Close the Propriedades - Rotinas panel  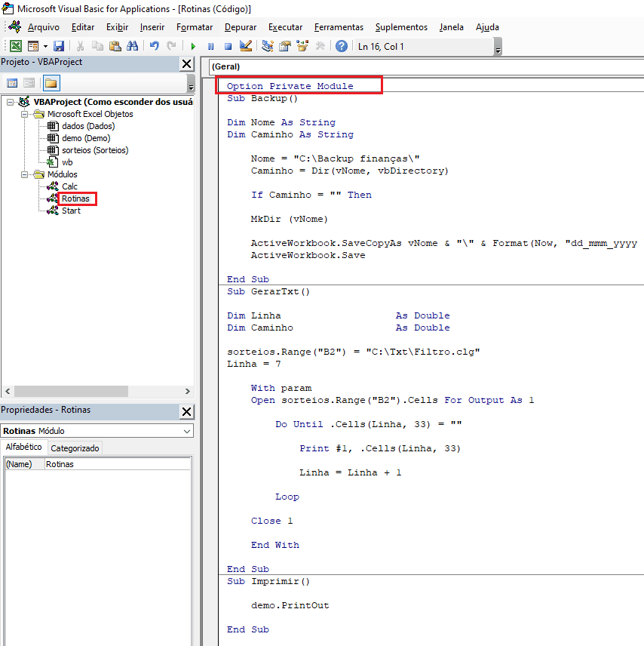pyautogui.click(x=187, y=411)
